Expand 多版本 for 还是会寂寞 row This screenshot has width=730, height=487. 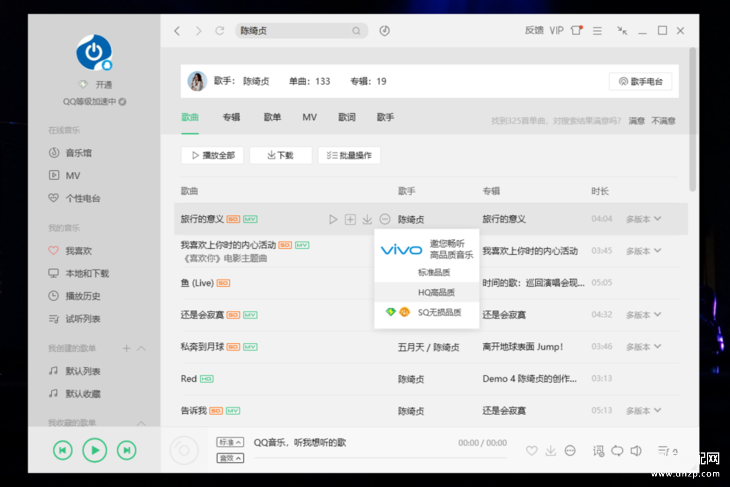[643, 315]
